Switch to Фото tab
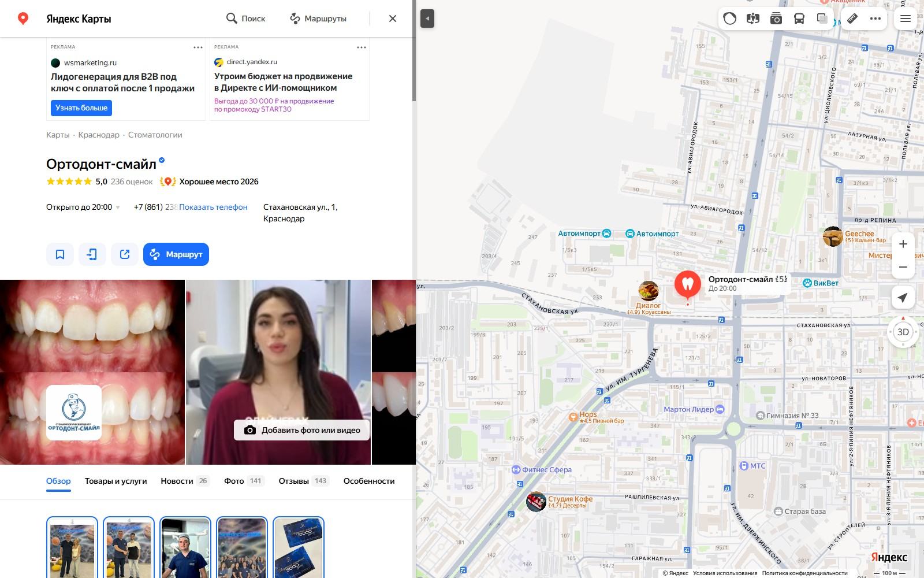The height and width of the screenshot is (578, 924). 244,481
